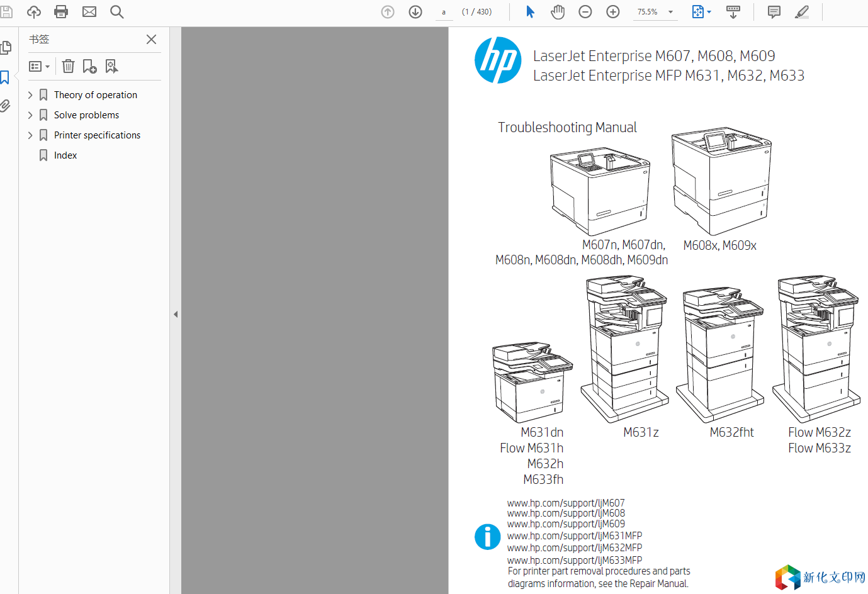Click the zoom in plus button

(613, 12)
